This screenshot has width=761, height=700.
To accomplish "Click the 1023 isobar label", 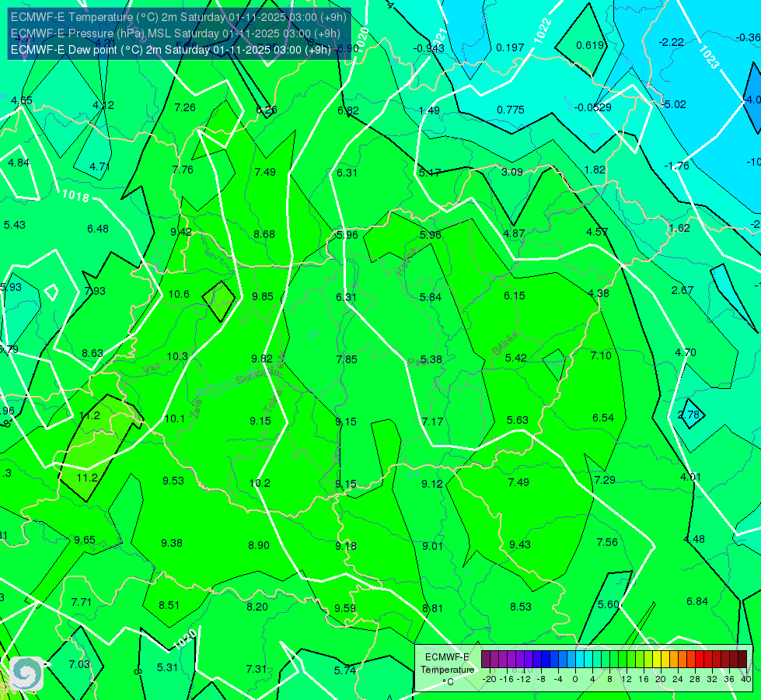I will [x=709, y=58].
